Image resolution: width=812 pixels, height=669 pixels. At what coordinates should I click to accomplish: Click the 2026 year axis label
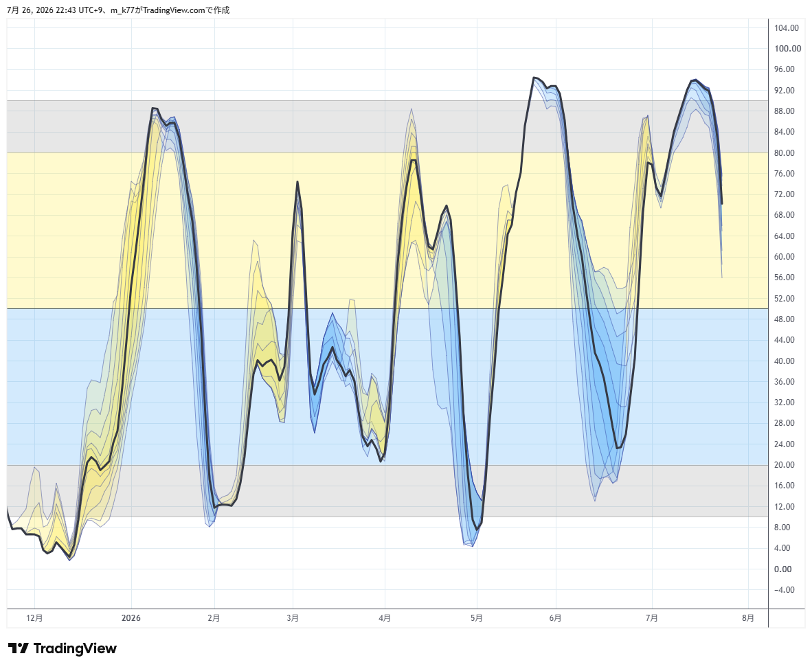pos(131,617)
